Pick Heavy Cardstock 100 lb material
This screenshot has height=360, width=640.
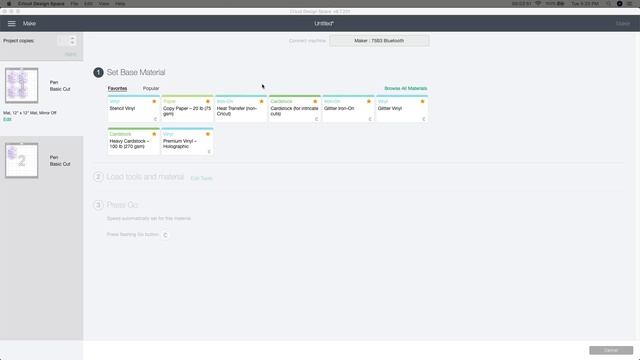(133, 142)
